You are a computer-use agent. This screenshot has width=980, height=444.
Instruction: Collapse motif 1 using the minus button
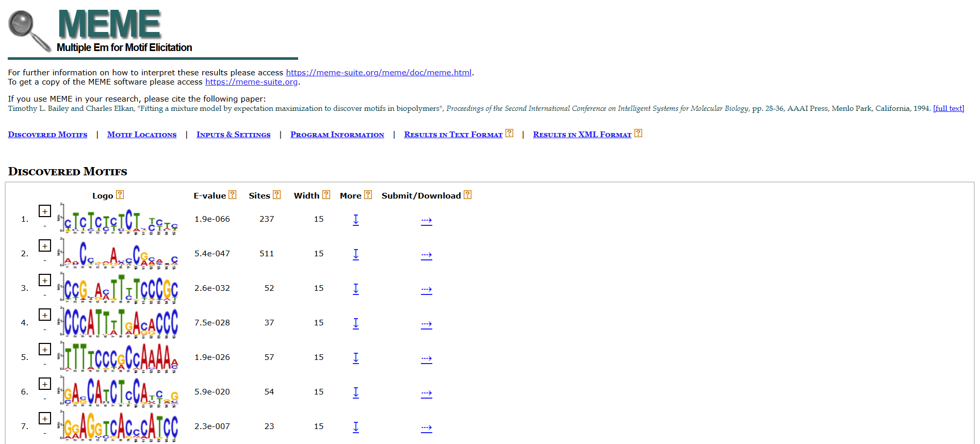coord(45,226)
